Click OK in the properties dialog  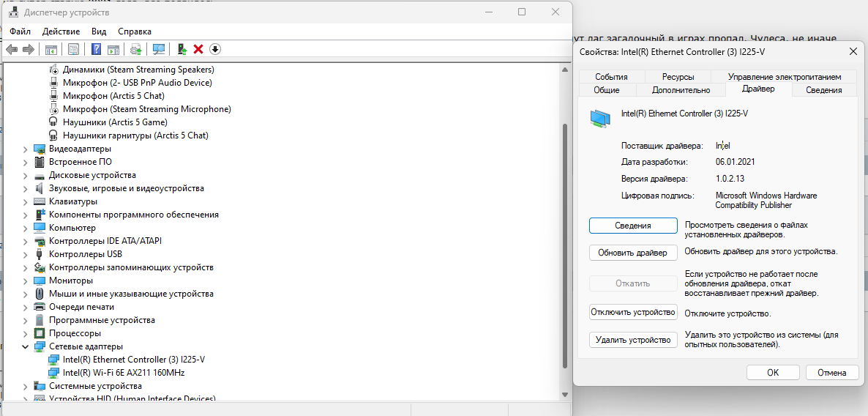click(x=773, y=372)
